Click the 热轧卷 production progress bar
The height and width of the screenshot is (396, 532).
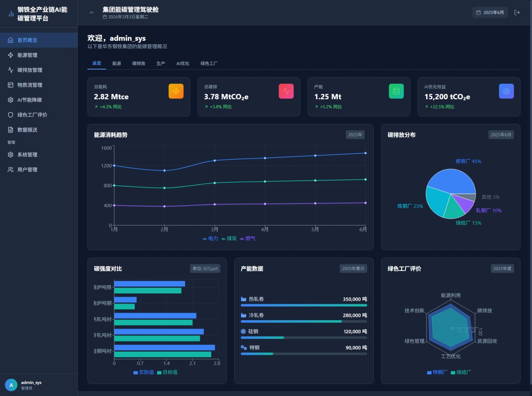click(304, 305)
